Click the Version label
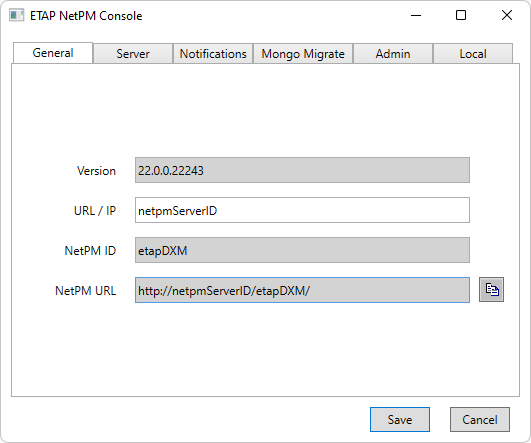Image resolution: width=531 pixels, height=443 pixels. coord(96,171)
